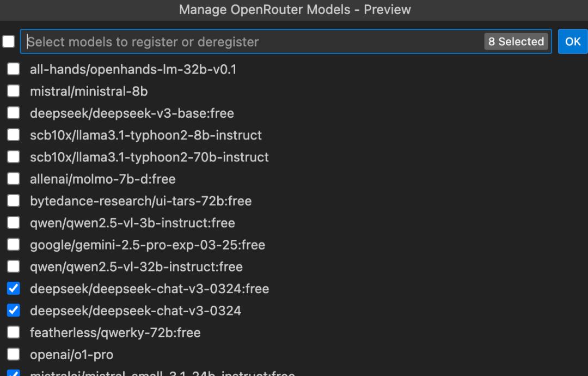Check all-hands/openhands-lm-32b-v0.1 checkbox
This screenshot has width=588, height=376.
tap(14, 69)
